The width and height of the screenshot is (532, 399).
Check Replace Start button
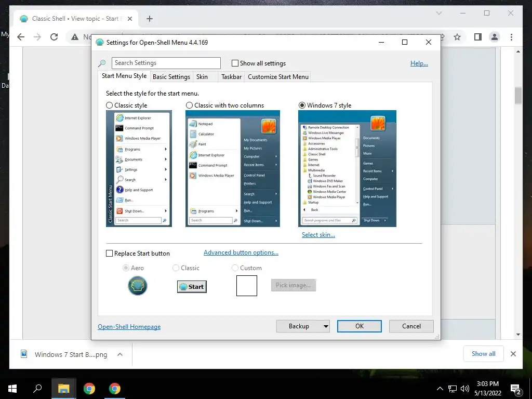[109, 254]
